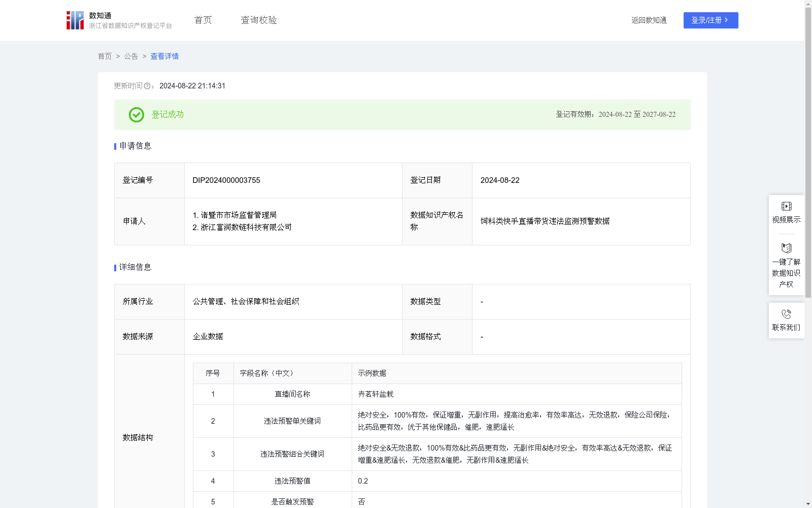Click the scrollbar up arrow

coord(808,4)
